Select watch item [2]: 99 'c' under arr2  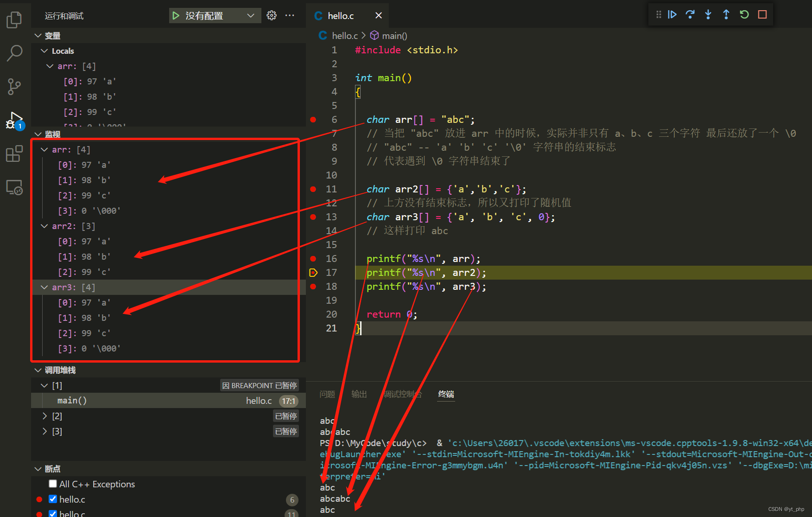(x=168, y=272)
